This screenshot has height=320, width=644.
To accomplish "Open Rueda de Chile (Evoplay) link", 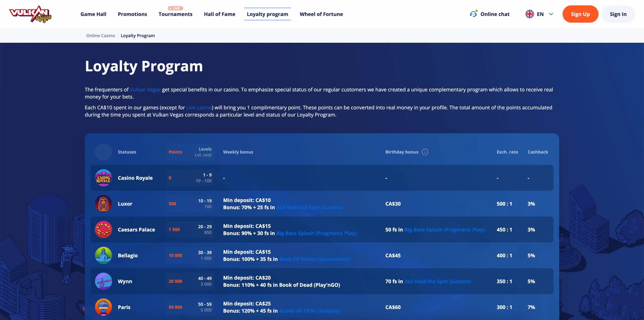I will pos(310,311).
